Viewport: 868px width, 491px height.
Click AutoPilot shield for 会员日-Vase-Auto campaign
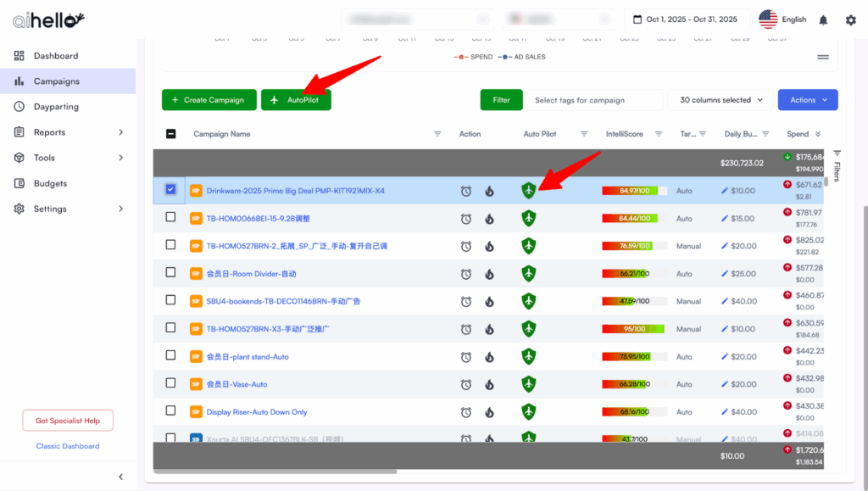coord(529,384)
